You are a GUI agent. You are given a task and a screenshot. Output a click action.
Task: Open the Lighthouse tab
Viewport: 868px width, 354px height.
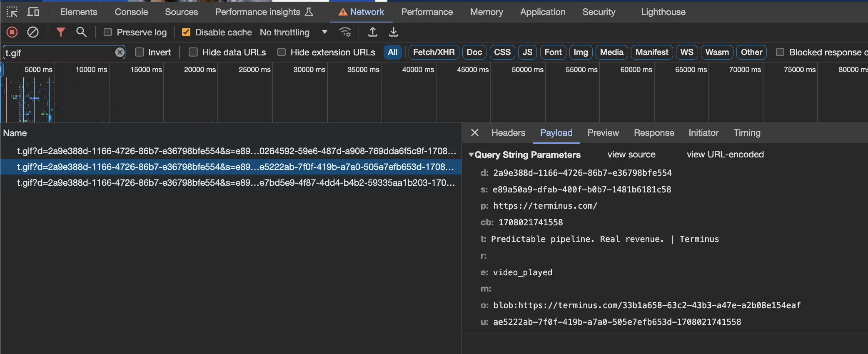coord(663,12)
